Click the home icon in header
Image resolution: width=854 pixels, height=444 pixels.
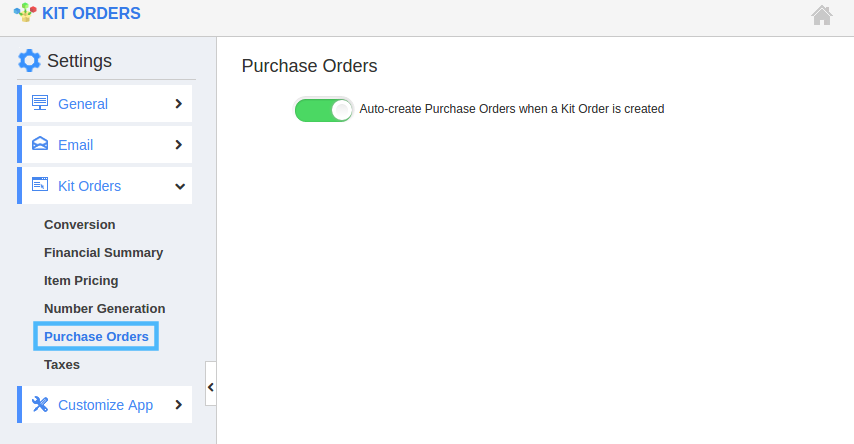pos(822,15)
